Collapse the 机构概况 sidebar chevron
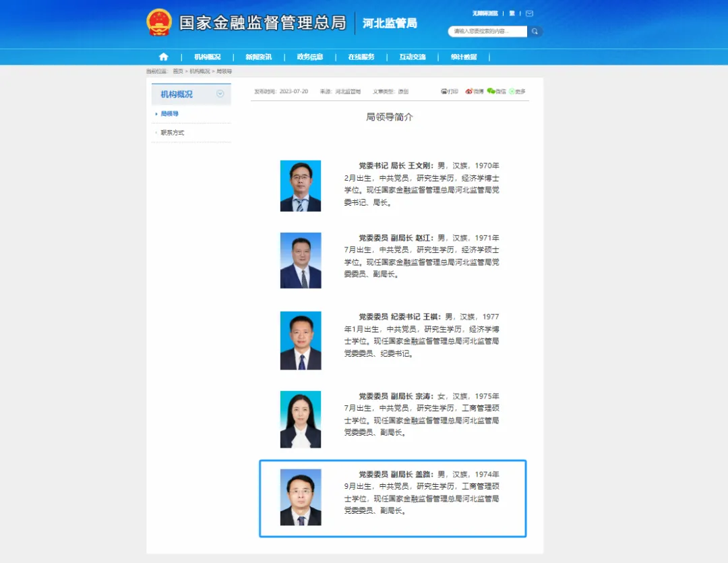Viewport: 728px width, 563px height. (x=220, y=94)
